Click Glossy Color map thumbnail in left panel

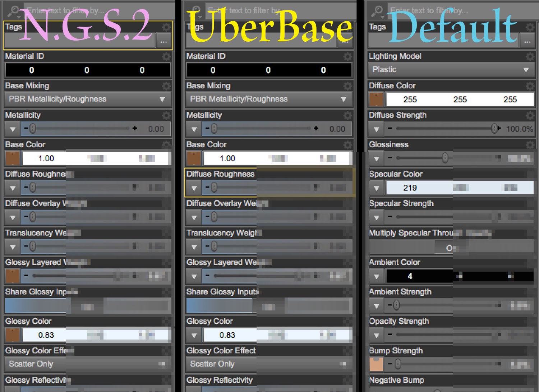(13, 335)
